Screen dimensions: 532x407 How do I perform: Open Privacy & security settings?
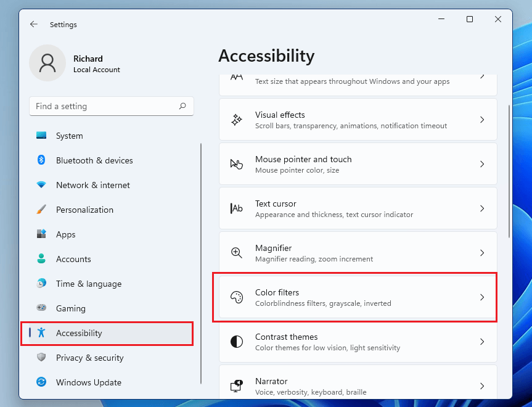pyautogui.click(x=110, y=358)
